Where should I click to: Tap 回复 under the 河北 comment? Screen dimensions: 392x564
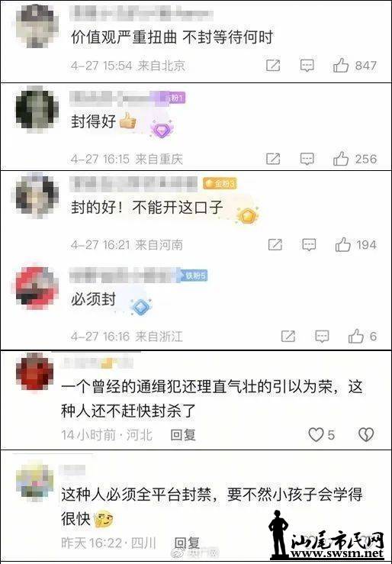pyautogui.click(x=183, y=434)
